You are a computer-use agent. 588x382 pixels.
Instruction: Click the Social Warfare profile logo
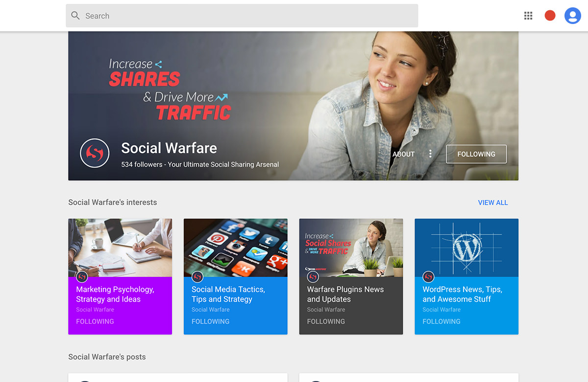click(x=95, y=153)
